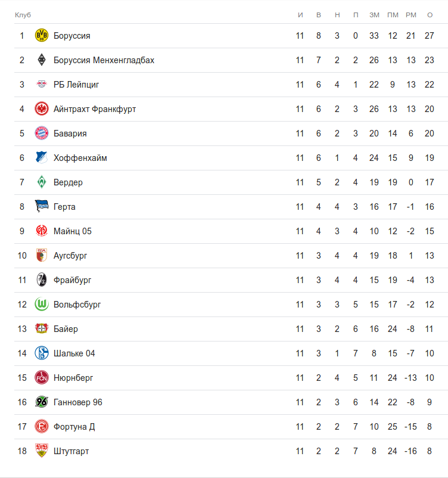Click the Hertha flag logo icon
The height and width of the screenshot is (478, 448).
tap(41, 207)
